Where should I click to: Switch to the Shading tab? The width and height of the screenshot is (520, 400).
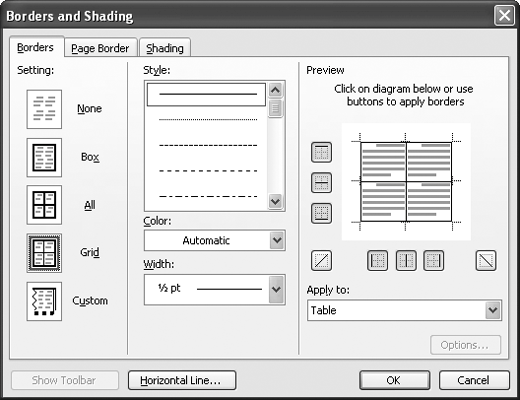click(165, 48)
